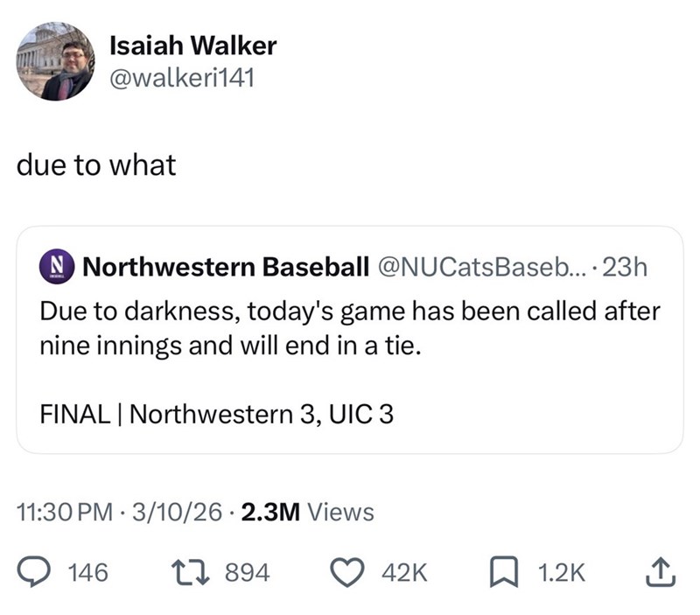Click the Northwestern Baseball avatar logo
This screenshot has width=700, height=615.
click(59, 267)
